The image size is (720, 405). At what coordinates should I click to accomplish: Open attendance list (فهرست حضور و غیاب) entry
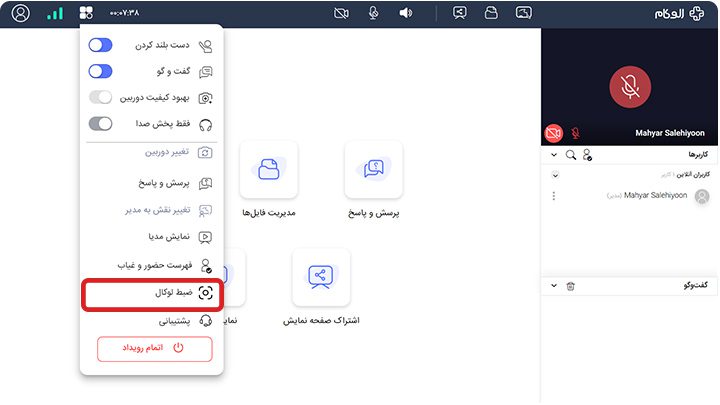point(165,265)
